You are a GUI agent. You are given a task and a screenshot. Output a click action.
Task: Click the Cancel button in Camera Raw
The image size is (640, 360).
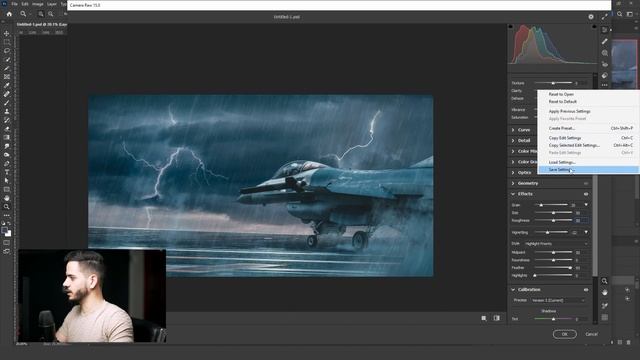[591, 334]
